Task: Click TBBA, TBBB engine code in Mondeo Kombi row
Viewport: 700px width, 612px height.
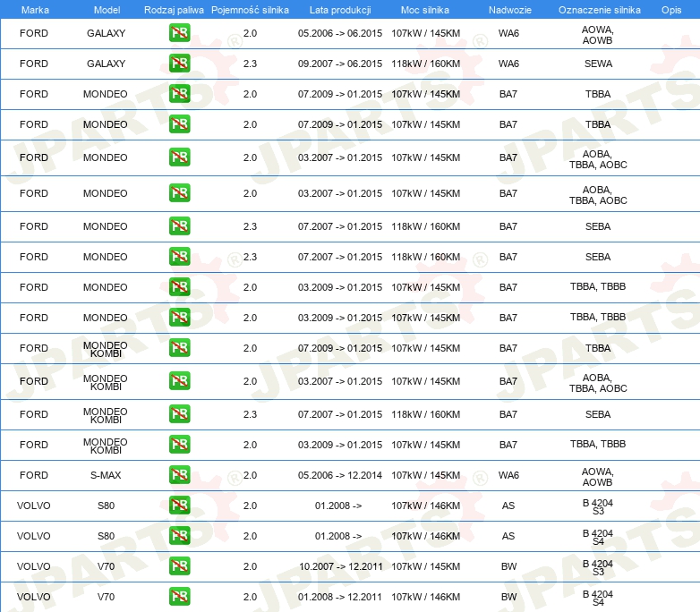Action: click(598, 444)
